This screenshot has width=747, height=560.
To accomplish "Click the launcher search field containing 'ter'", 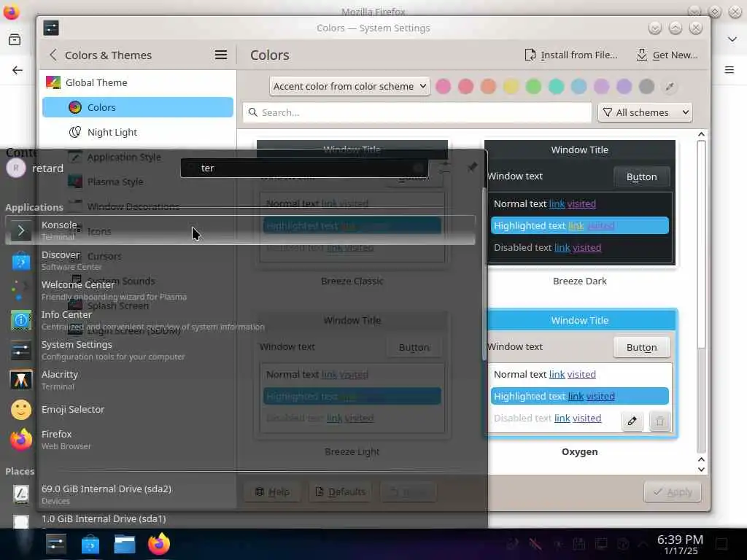I will pyautogui.click(x=304, y=168).
